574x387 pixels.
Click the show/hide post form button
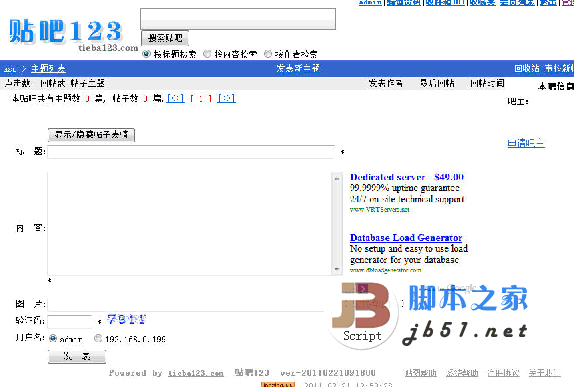click(x=92, y=134)
